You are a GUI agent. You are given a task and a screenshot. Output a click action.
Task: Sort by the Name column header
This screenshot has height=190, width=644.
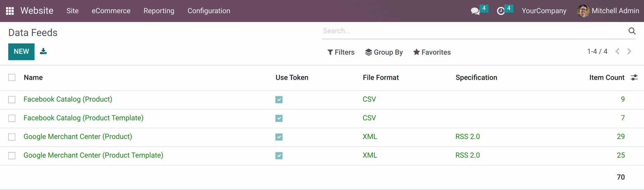pos(33,78)
